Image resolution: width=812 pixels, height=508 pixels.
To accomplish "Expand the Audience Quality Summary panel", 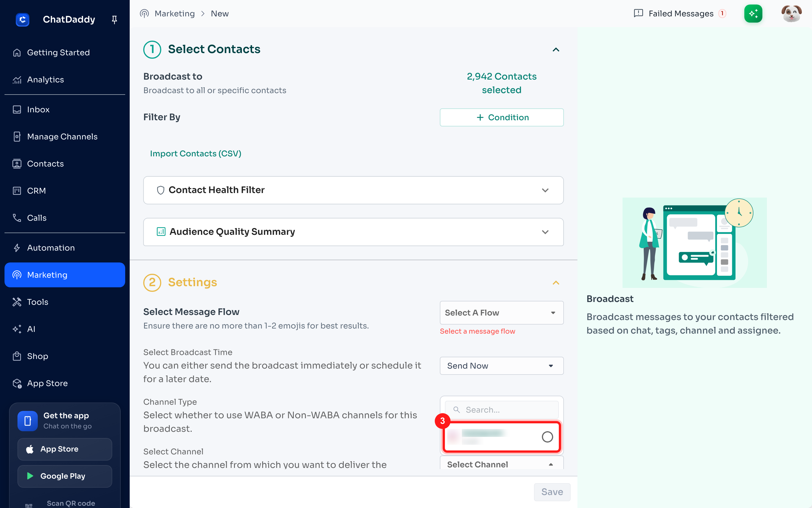I will 545,232.
